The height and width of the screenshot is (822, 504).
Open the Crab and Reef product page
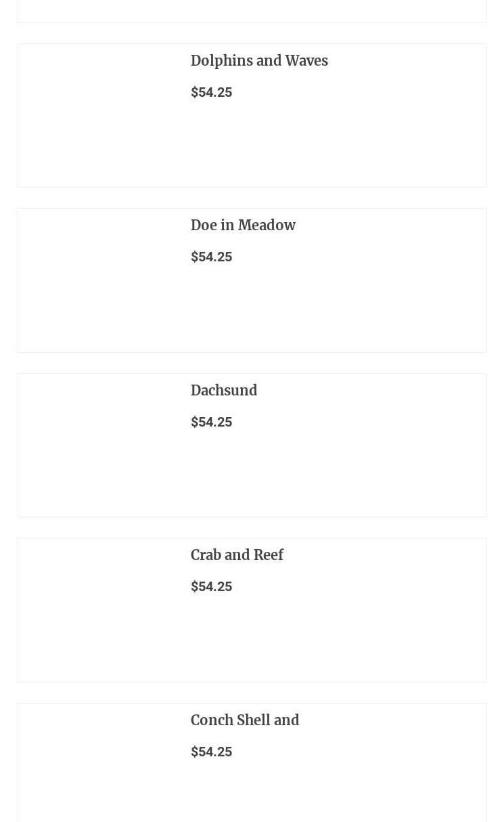237,555
